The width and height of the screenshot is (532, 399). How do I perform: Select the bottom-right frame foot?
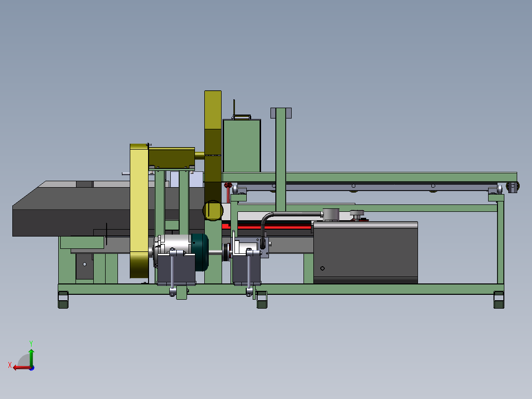[499, 300]
